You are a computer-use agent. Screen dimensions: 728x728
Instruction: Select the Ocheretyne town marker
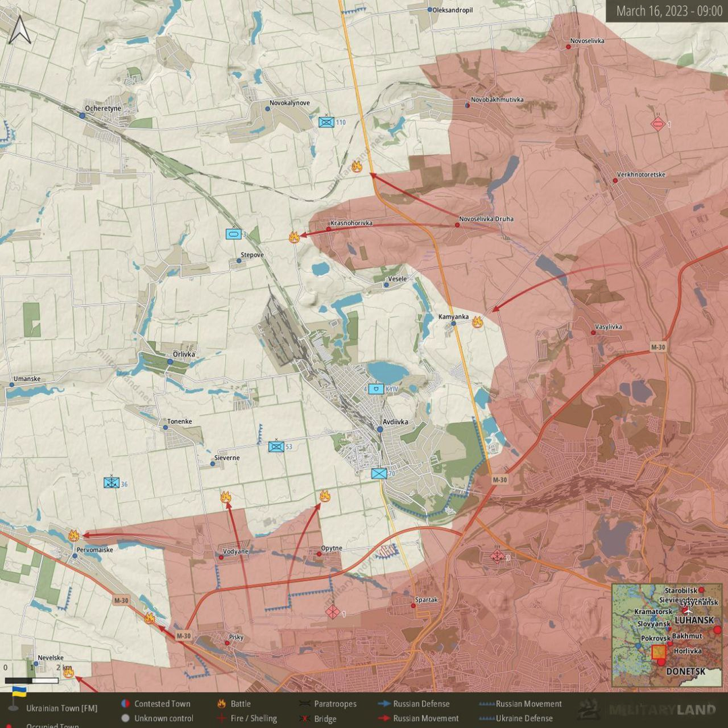pyautogui.click(x=82, y=116)
